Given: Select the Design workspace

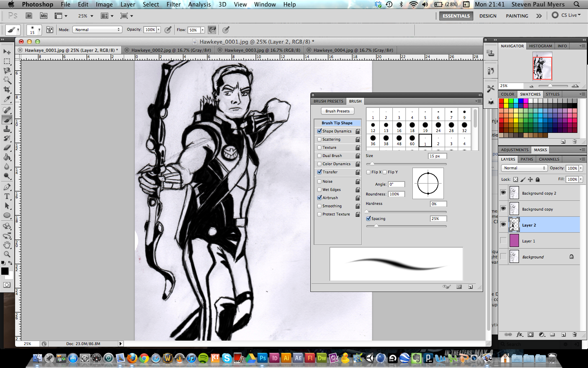Looking at the screenshot, I should coord(488,16).
